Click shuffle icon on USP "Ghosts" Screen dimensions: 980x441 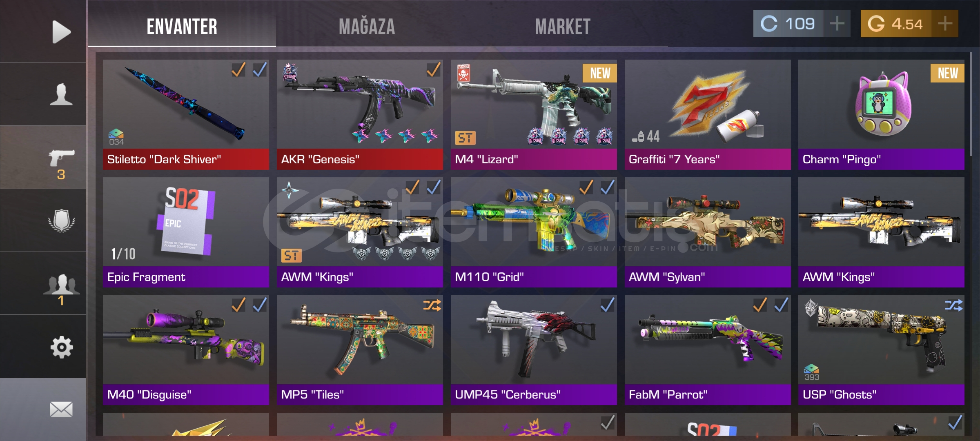pyautogui.click(x=953, y=305)
